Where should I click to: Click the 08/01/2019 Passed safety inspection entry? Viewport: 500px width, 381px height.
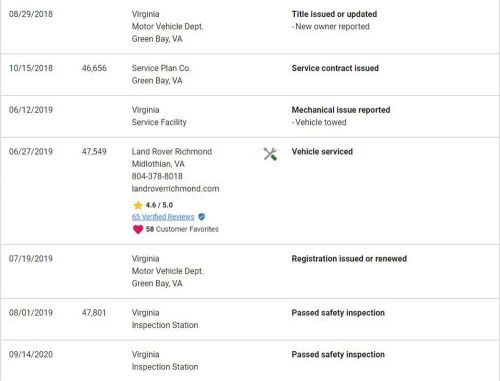(250, 319)
